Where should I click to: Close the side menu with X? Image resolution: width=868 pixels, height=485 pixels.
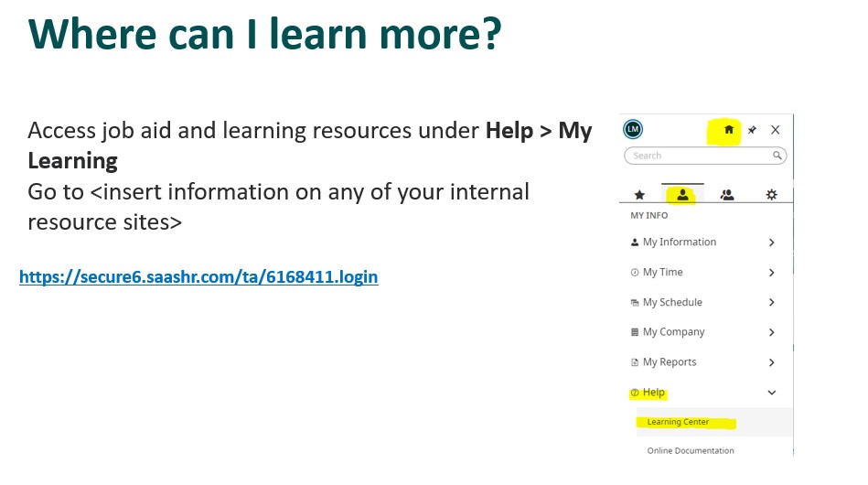coord(775,130)
